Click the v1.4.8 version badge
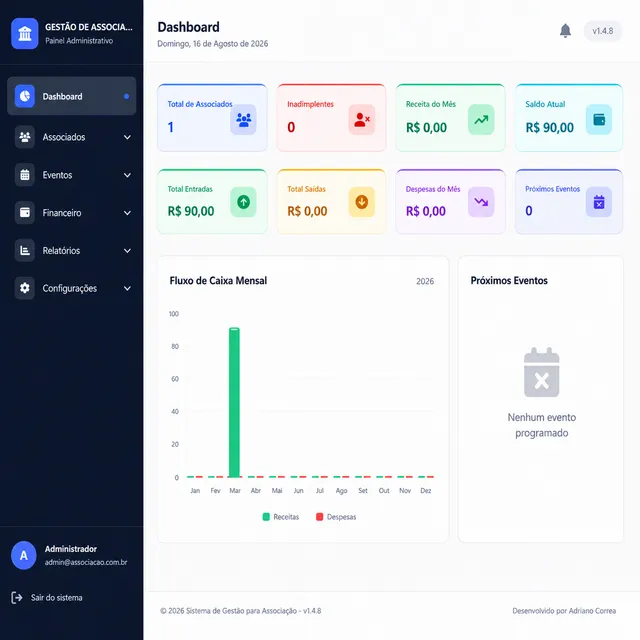 602,31
